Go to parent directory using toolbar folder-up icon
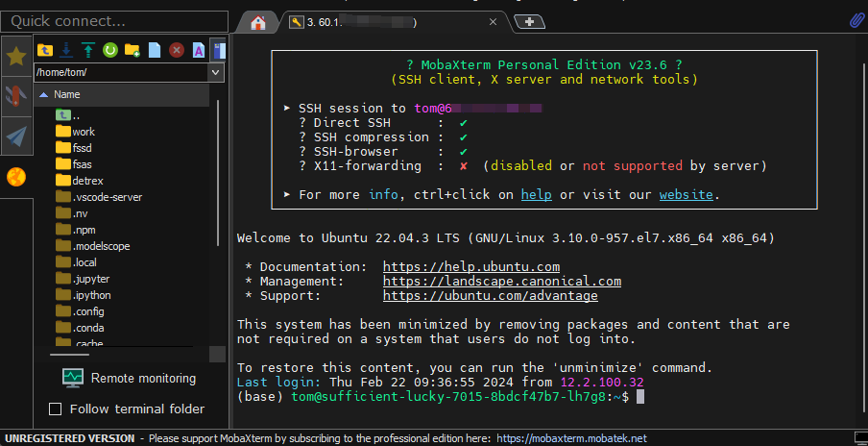868x446 pixels. 45,50
